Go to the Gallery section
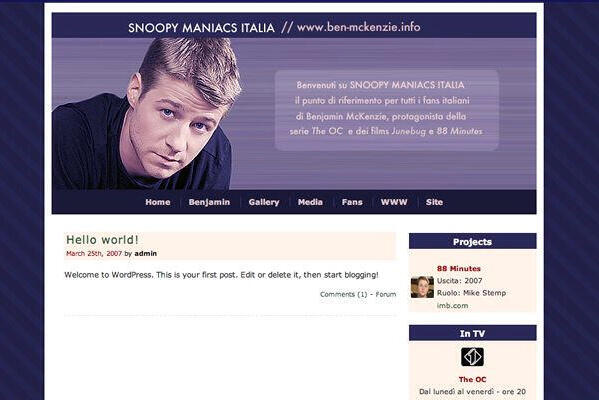The image size is (599, 400). (264, 202)
